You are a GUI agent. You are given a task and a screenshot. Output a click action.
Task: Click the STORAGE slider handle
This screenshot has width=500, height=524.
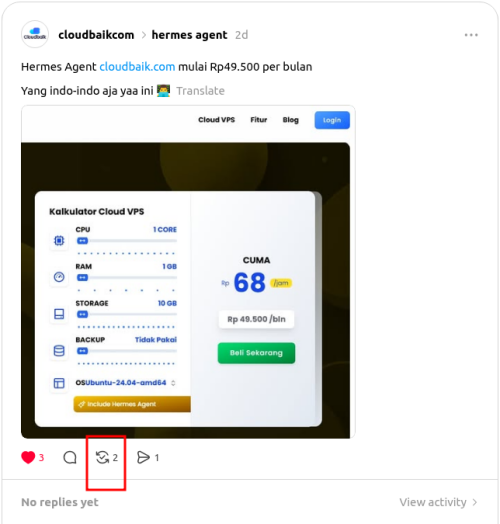82,314
